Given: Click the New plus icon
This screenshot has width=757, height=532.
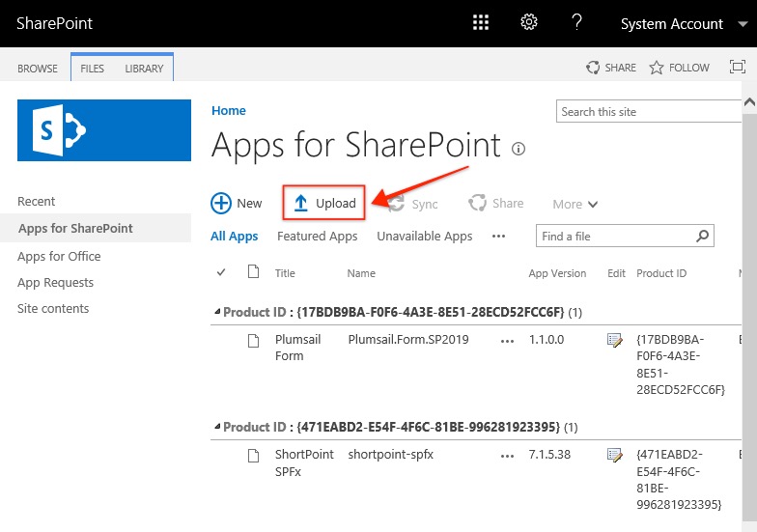Looking at the screenshot, I should (x=220, y=203).
